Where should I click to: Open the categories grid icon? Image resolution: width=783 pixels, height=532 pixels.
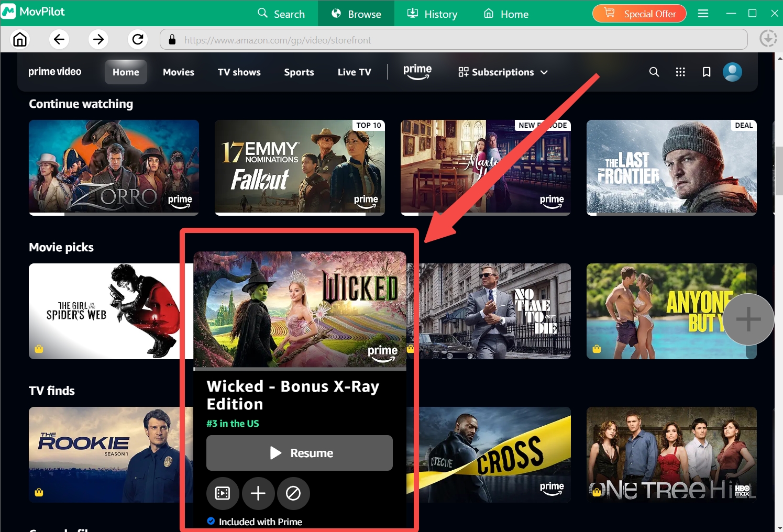click(x=680, y=72)
